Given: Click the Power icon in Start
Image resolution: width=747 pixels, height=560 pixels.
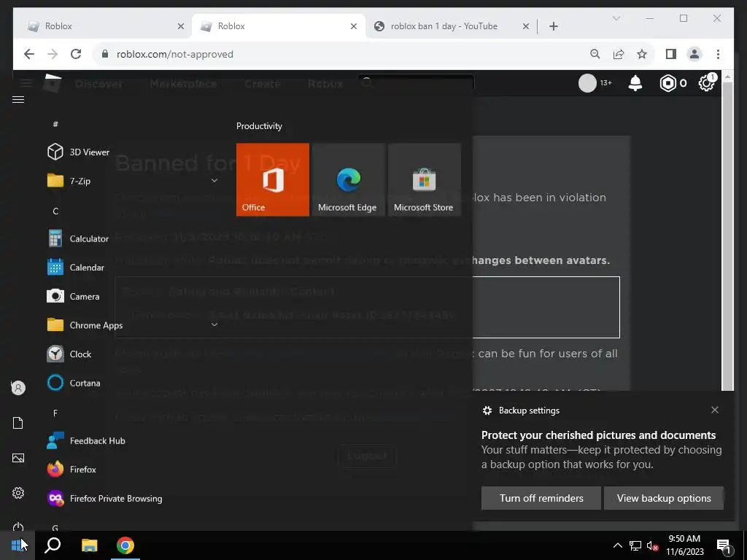Looking at the screenshot, I should [18, 526].
